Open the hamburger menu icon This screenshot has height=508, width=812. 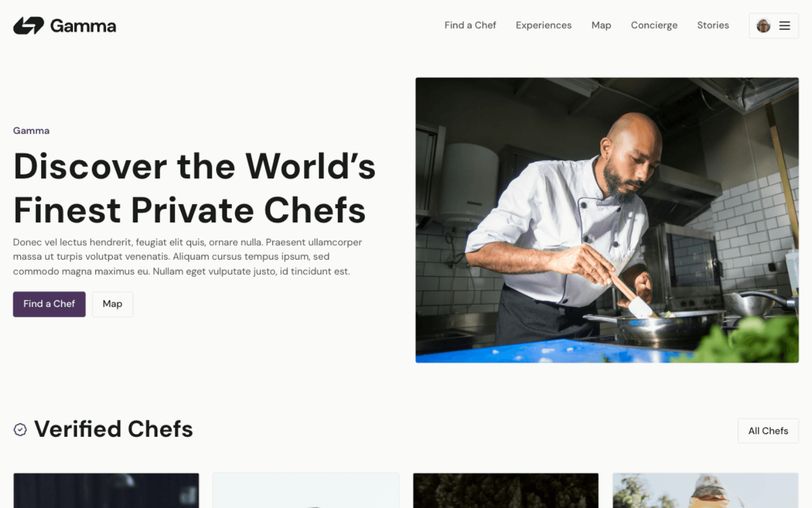coord(784,26)
